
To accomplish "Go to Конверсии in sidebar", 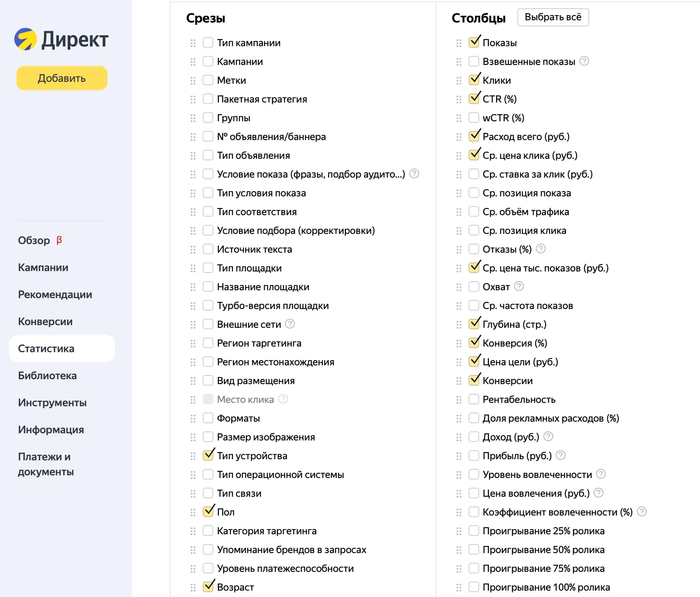I will [x=45, y=321].
